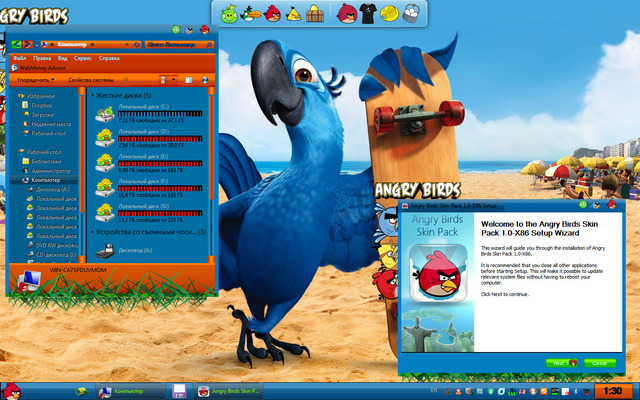Click the taskbar clock showing 1:30

[x=613, y=391]
